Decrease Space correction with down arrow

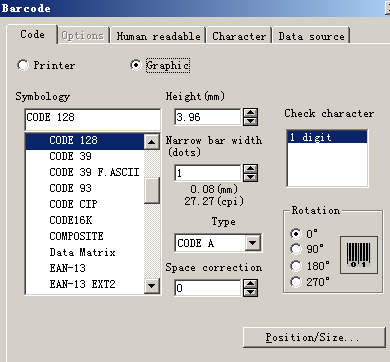[x=250, y=292]
